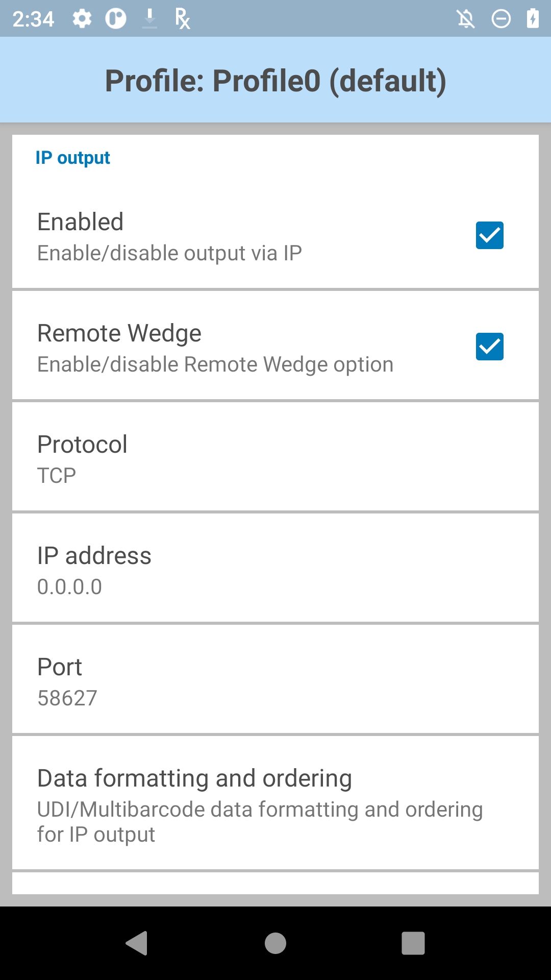Uncheck the IP output Enabled checkbox
Screen dimensions: 551x980
pyautogui.click(x=489, y=235)
